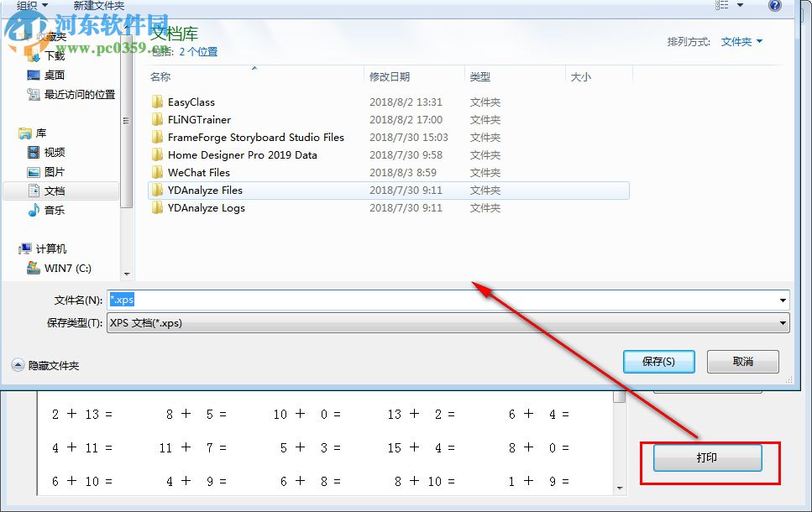Click the 2 个位置 link
This screenshot has height=512, width=812.
198,52
